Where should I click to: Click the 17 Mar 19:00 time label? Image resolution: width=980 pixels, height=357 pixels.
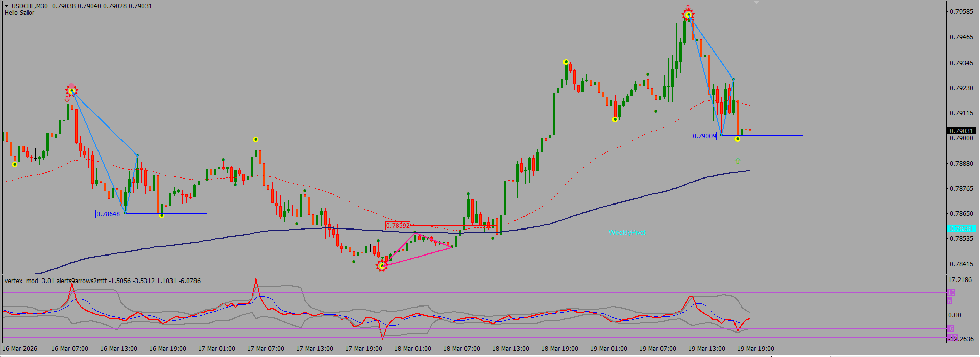(x=363, y=349)
